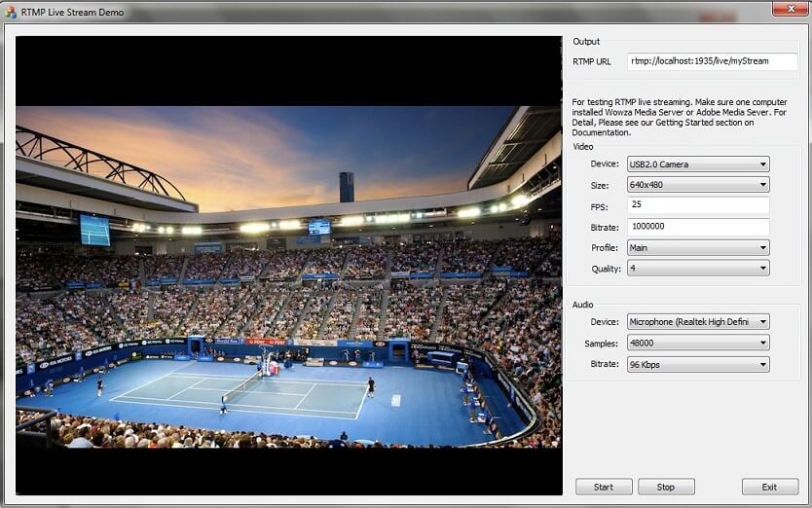Click the "RTMP URL" label text
This screenshot has width=812, height=508.
(x=592, y=61)
